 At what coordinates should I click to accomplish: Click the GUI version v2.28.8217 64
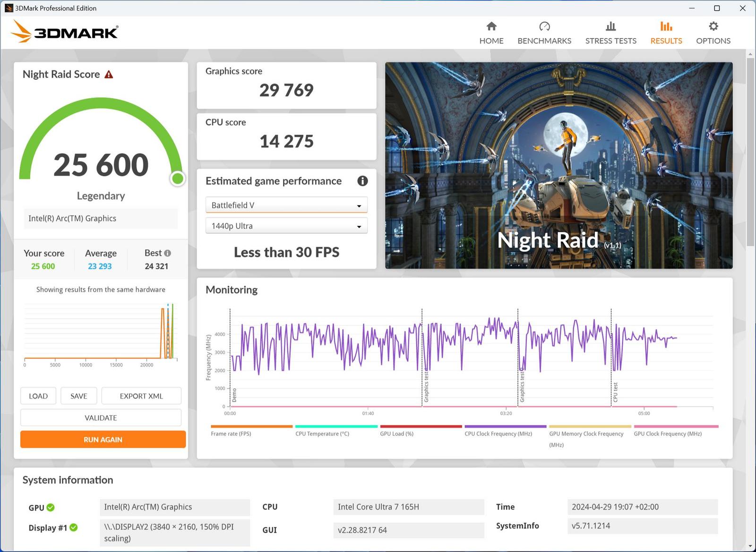coord(409,530)
